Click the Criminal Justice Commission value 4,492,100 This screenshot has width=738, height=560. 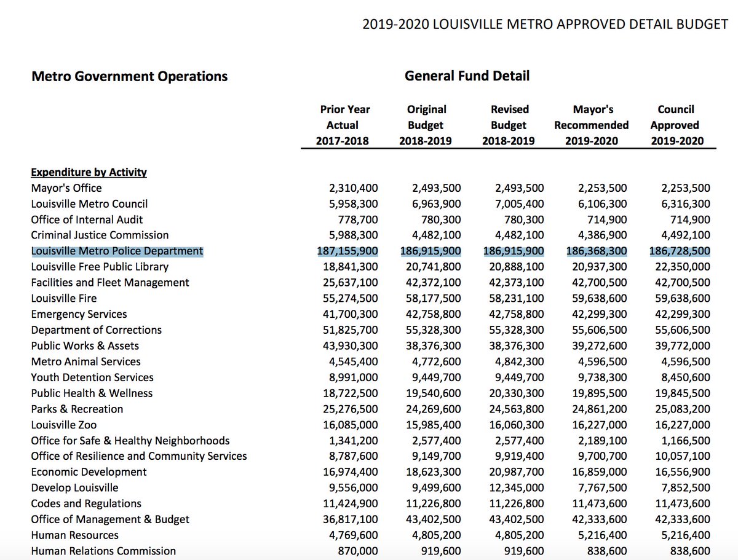684,235
